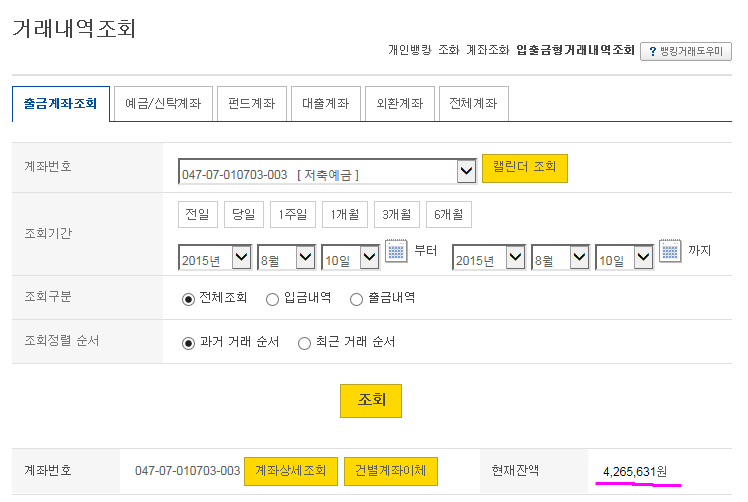Select the 전체조회 radio button
Image resolution: width=748 pixels, height=502 pixels.
[x=188, y=298]
